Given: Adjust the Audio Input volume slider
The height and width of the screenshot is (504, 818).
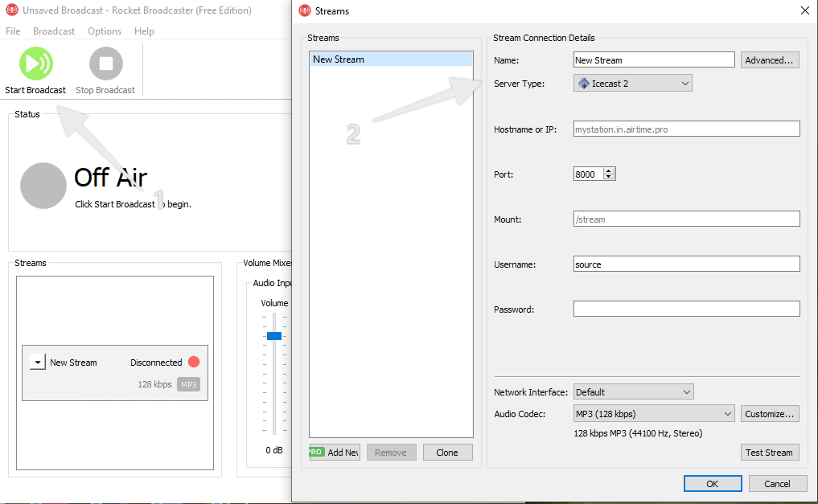Looking at the screenshot, I should (x=273, y=336).
